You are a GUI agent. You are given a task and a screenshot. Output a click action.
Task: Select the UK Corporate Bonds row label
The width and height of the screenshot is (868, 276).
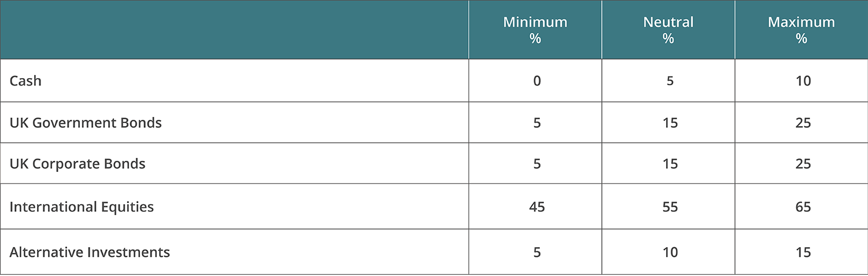(78, 164)
